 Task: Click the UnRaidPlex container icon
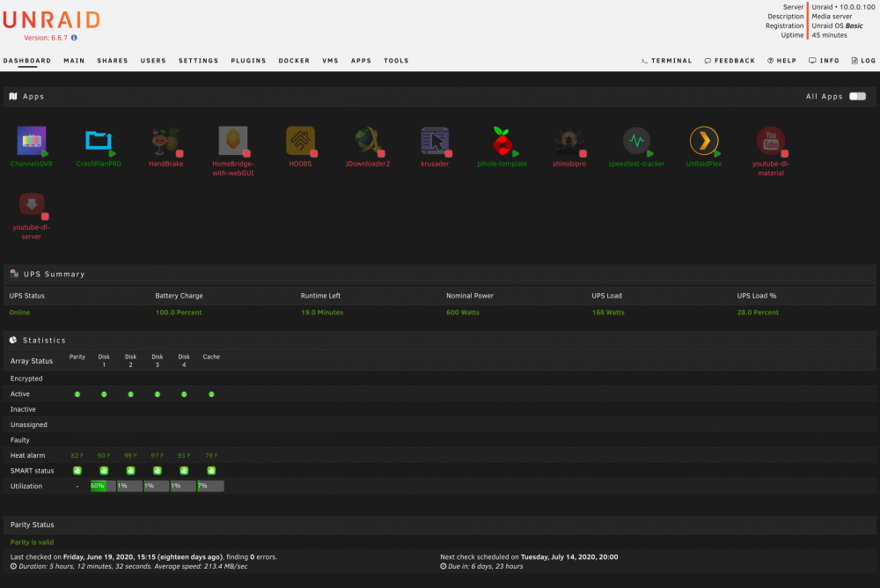704,141
